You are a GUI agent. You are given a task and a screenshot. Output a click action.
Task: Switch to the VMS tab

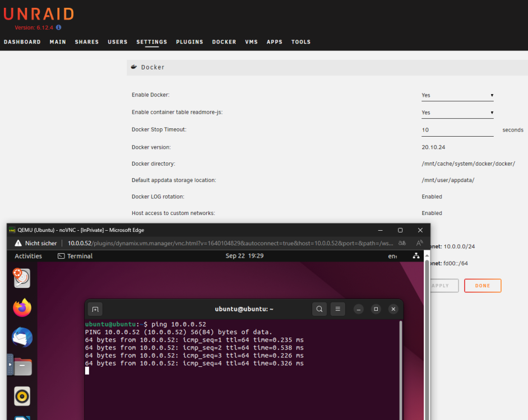click(x=251, y=42)
